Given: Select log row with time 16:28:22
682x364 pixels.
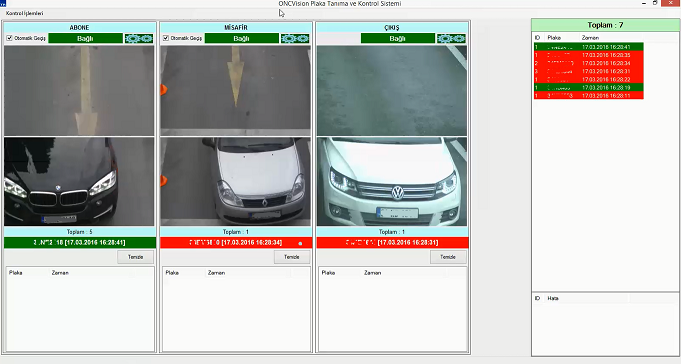Looking at the screenshot, I should [x=588, y=80].
